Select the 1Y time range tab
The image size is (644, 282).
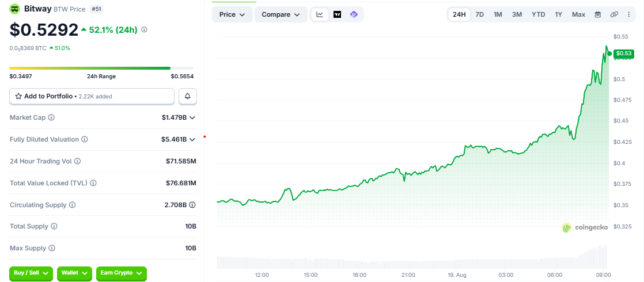tap(559, 14)
